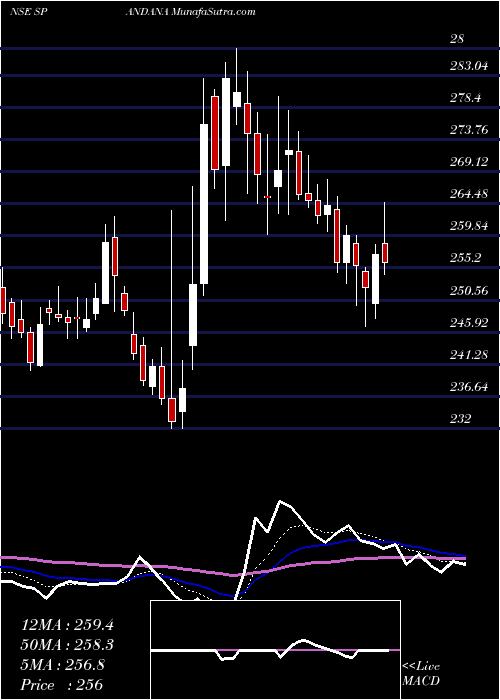The height and width of the screenshot is (700, 500).
Task: Click the 5MA : 256.8 value
Action: (62, 665)
